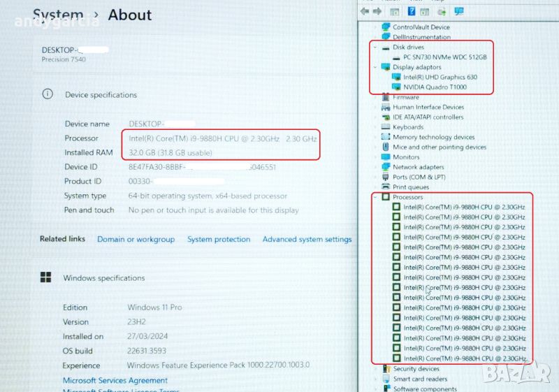
Task: Select the PC SN730 NVMe WDC 512GB drive
Action: click(x=444, y=57)
